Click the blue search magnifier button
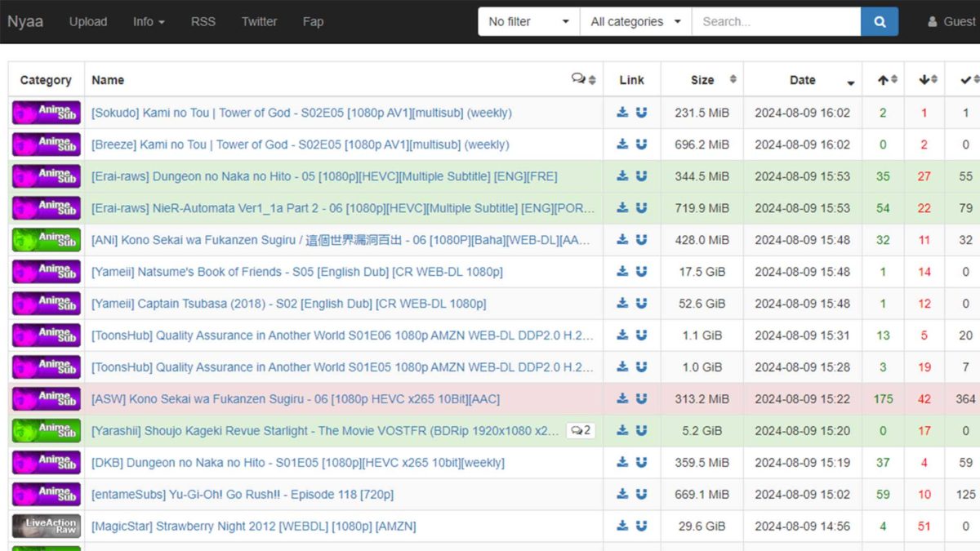This screenshot has width=980, height=551. [880, 22]
